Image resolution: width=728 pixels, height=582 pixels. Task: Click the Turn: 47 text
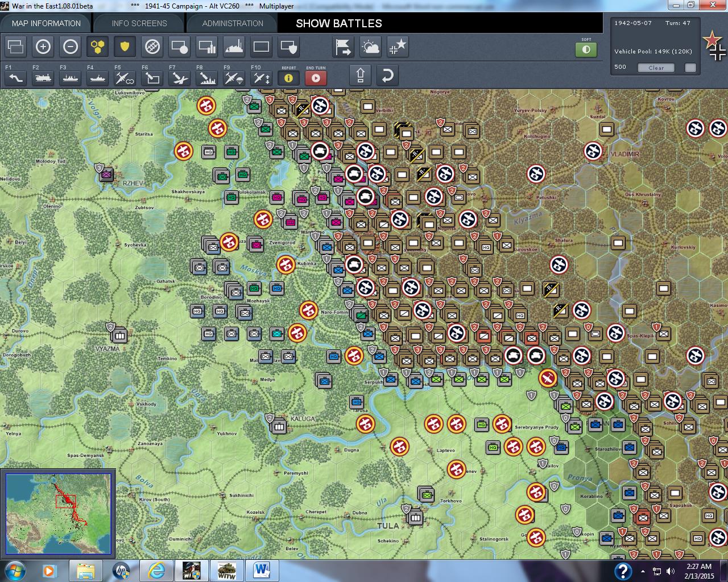pos(677,23)
